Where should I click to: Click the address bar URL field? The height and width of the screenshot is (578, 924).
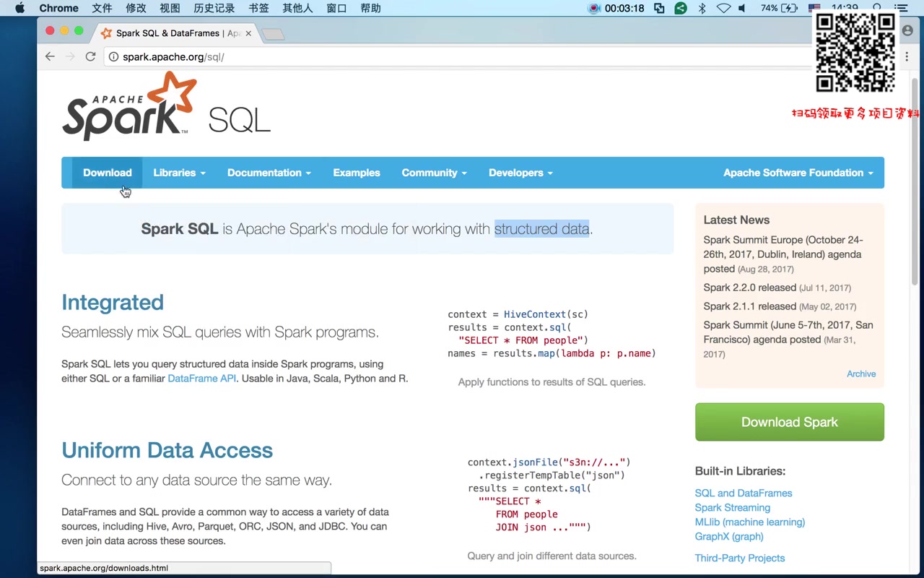click(462, 56)
